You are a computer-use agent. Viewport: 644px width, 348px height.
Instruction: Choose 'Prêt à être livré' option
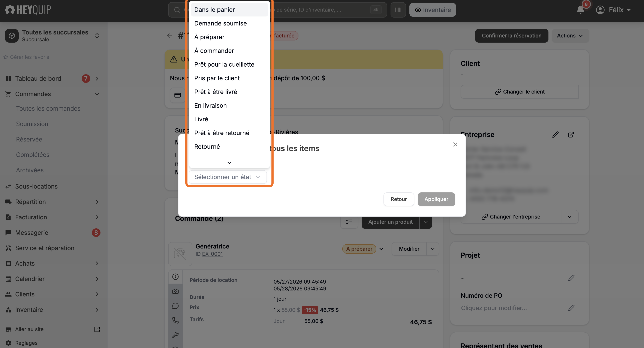click(229, 92)
